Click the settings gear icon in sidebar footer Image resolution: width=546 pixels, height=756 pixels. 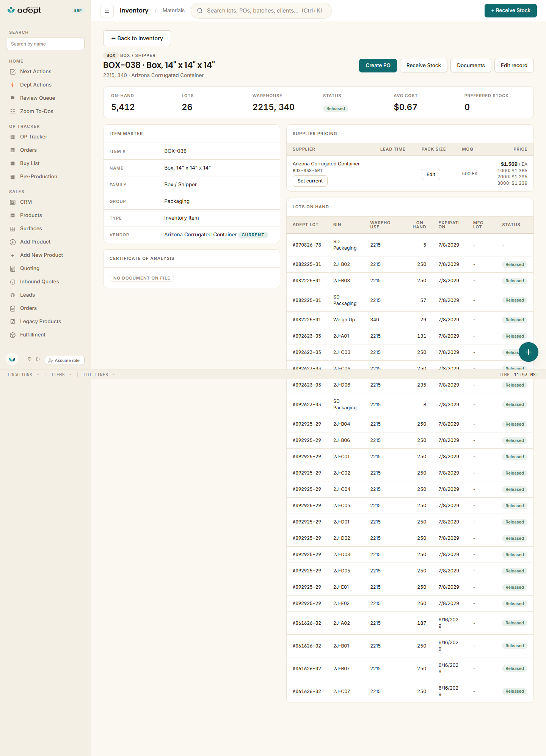coord(30,359)
